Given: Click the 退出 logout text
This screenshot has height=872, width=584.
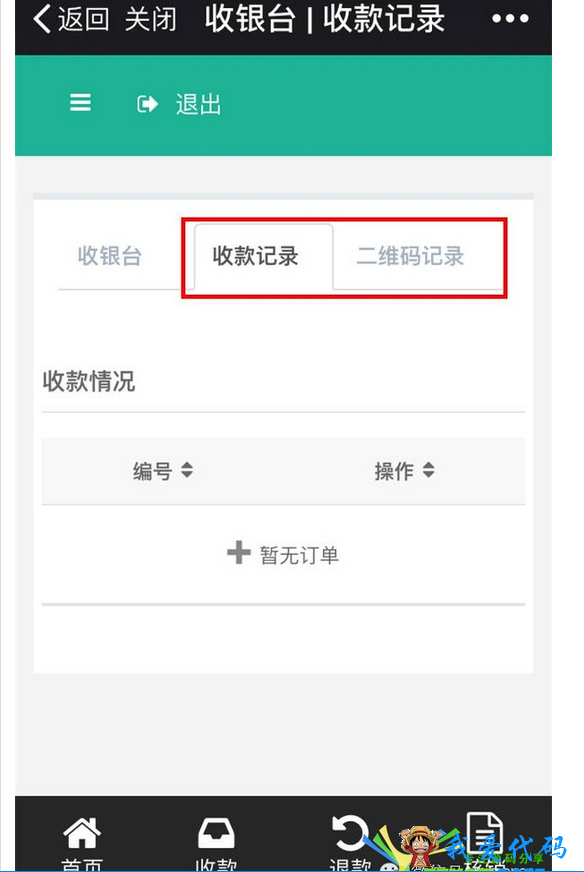Looking at the screenshot, I should click(199, 105).
